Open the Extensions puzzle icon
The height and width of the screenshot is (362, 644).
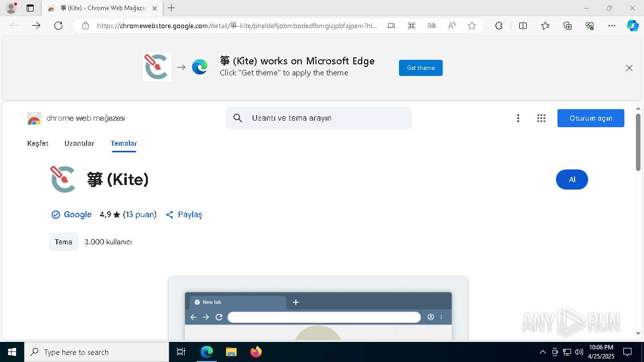click(x=499, y=26)
